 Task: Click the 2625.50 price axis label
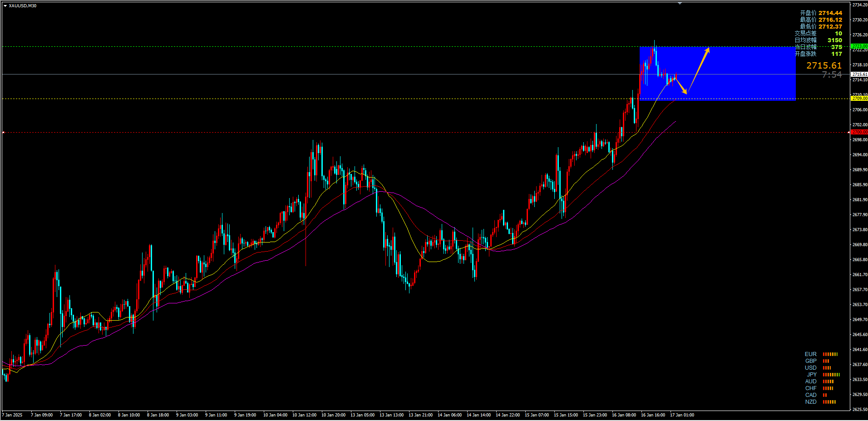point(860,410)
